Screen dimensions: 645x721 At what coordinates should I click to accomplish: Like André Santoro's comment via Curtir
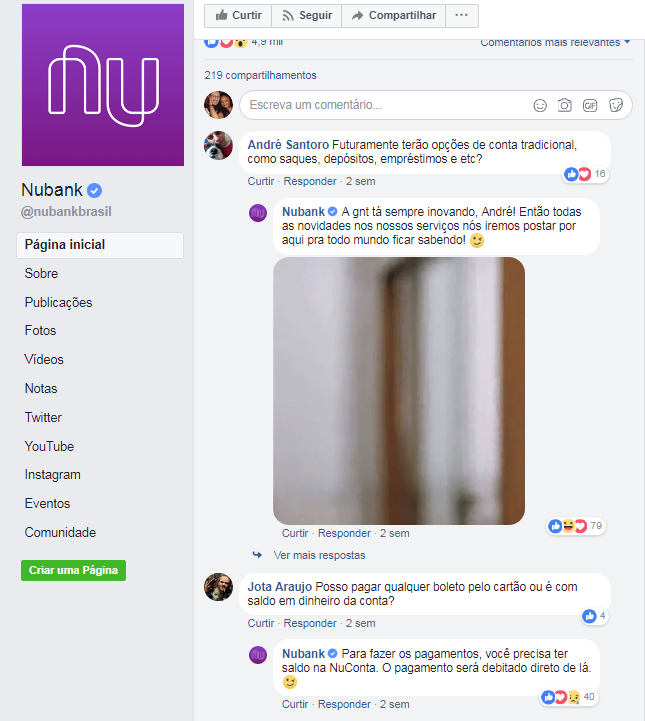(261, 182)
